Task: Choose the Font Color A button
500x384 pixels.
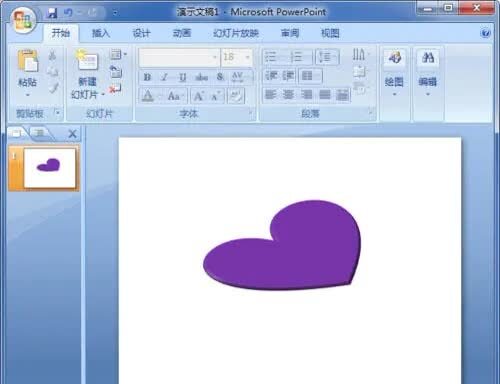Action: coord(148,96)
